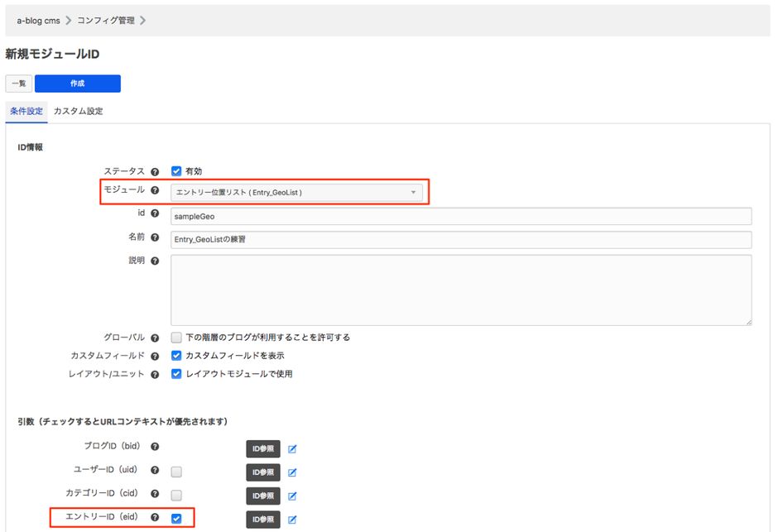This screenshot has width=778, height=532.
Task: Open the モジュール dropdown showing Entry_GeoList
Action: coord(296,192)
